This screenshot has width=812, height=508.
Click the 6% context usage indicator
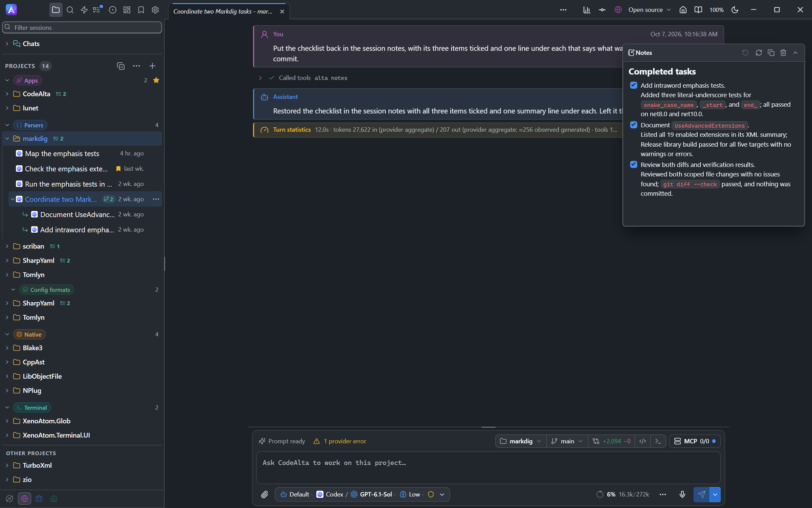[623, 494]
